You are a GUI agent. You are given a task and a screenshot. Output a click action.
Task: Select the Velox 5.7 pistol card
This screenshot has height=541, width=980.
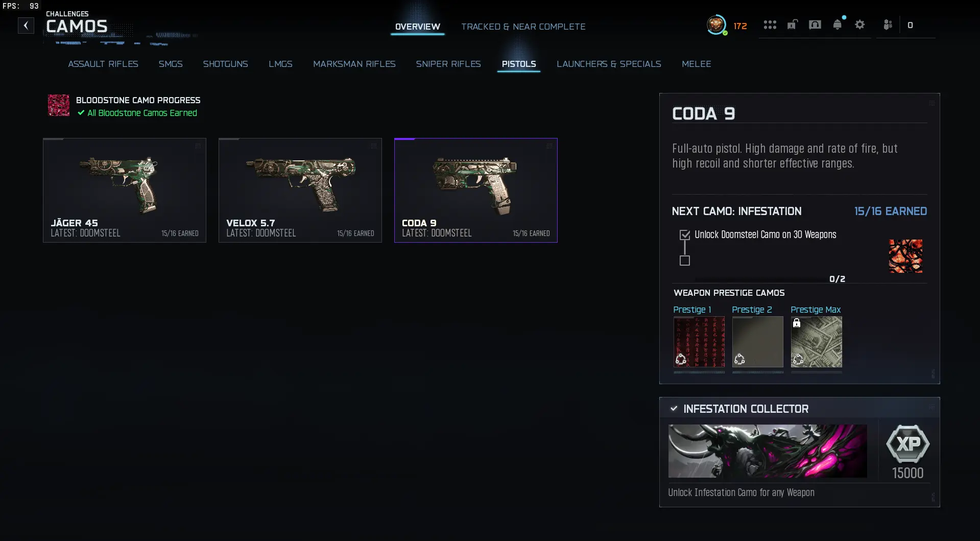tap(300, 190)
